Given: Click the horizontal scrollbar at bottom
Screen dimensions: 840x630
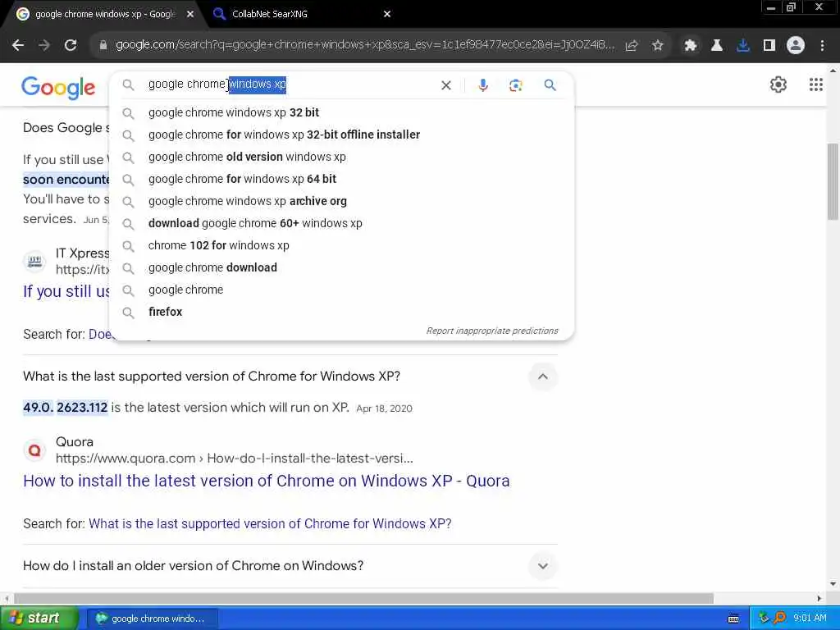Looking at the screenshot, I should click(363, 598).
